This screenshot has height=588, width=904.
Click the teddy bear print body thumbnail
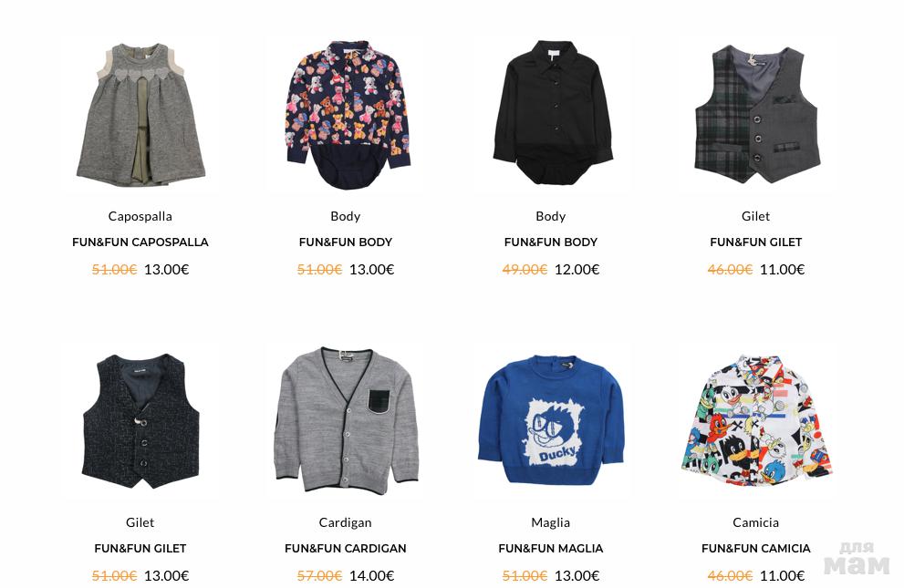(346, 114)
